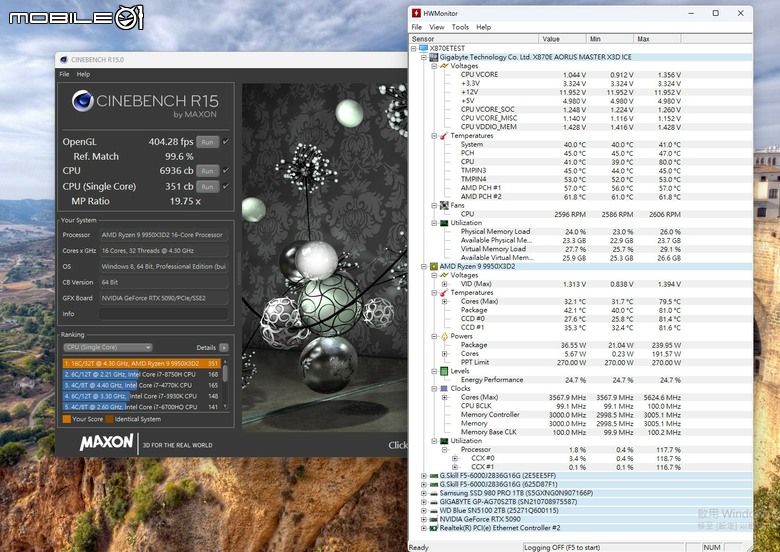Run the CPU benchmark
Screen dimensions: 780x552
(207, 171)
